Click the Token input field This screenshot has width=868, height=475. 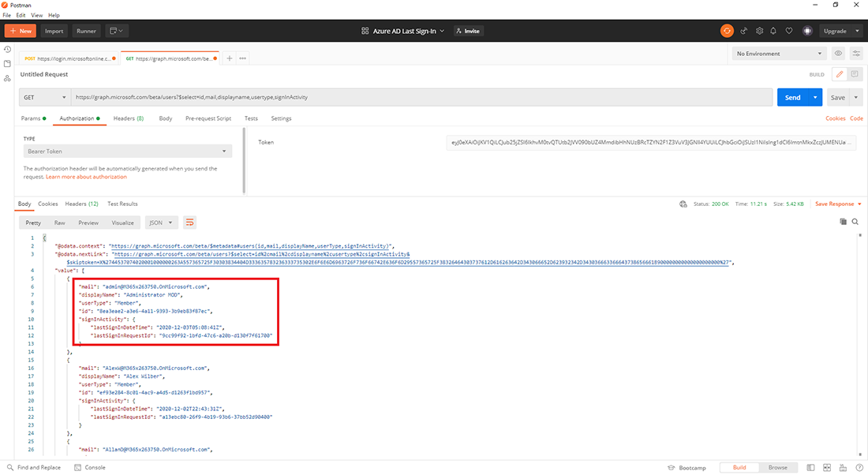651,143
